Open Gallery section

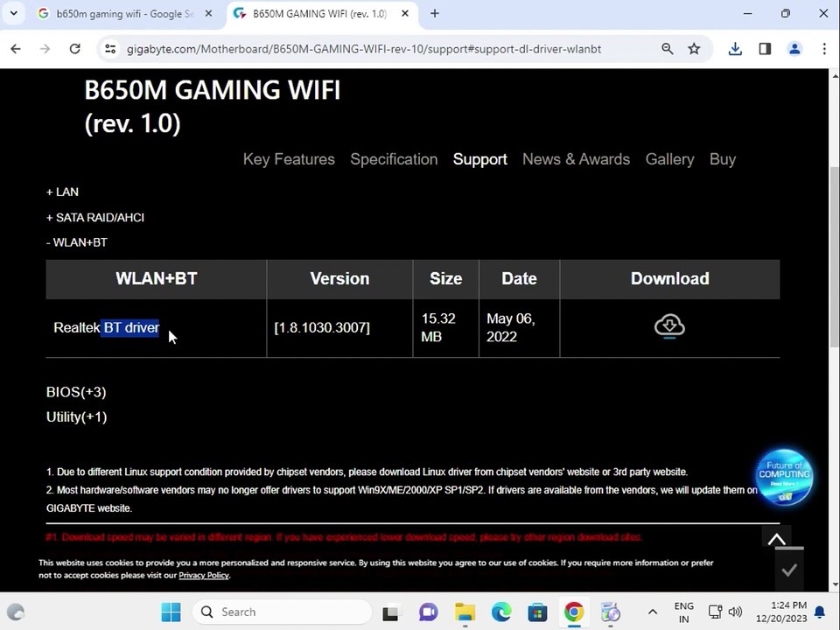tap(669, 159)
